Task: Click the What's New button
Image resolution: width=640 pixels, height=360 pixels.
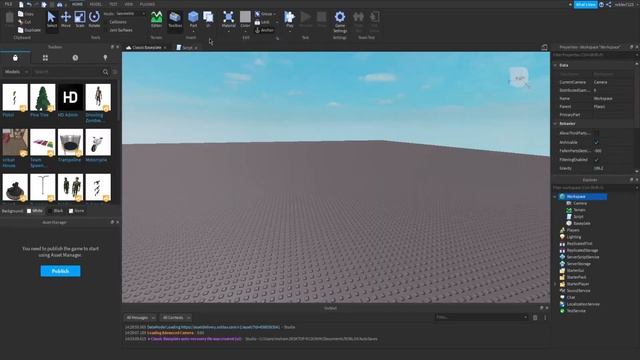Action: tap(585, 4)
